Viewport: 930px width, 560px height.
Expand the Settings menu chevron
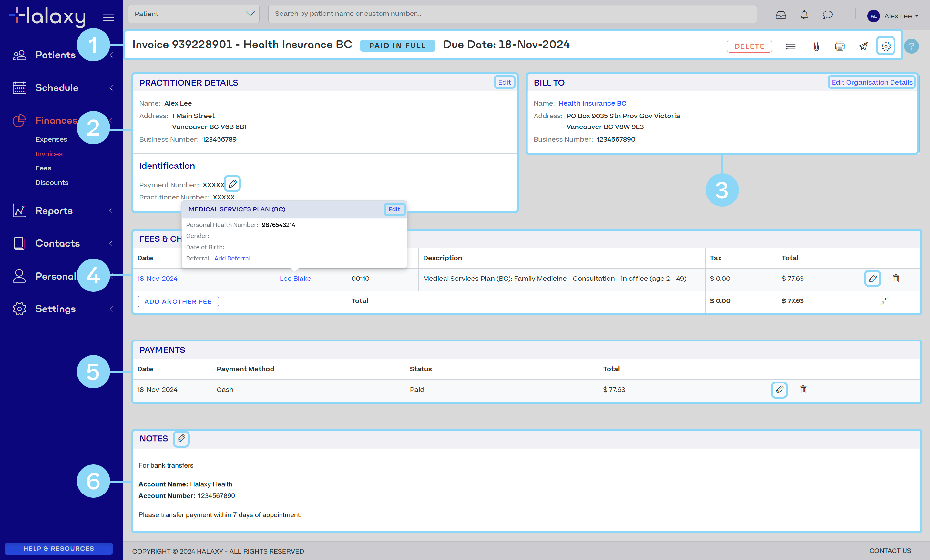click(x=111, y=309)
